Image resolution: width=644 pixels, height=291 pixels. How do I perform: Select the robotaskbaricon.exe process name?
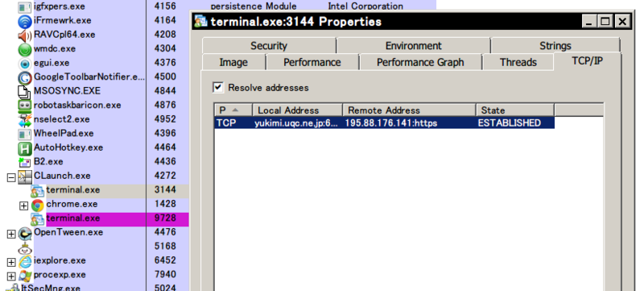(x=77, y=105)
